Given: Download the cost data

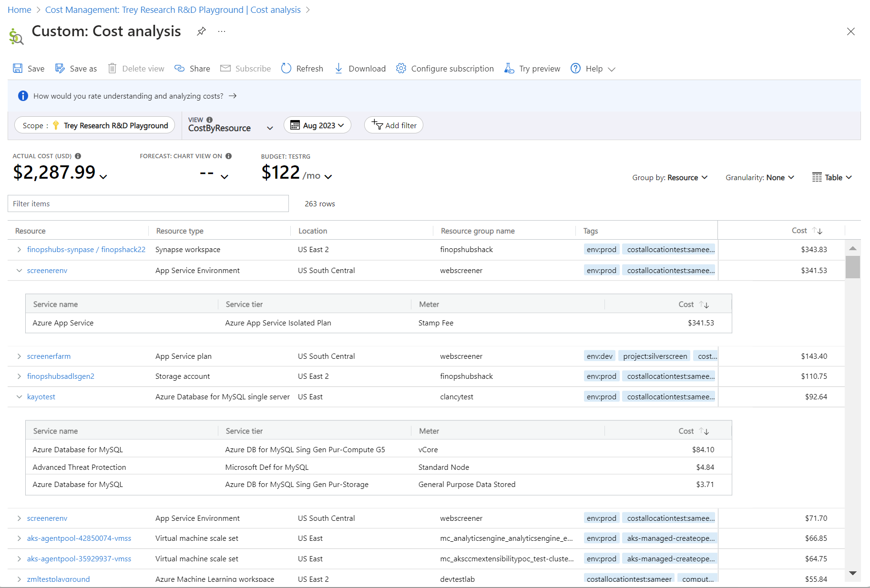Looking at the screenshot, I should [360, 69].
